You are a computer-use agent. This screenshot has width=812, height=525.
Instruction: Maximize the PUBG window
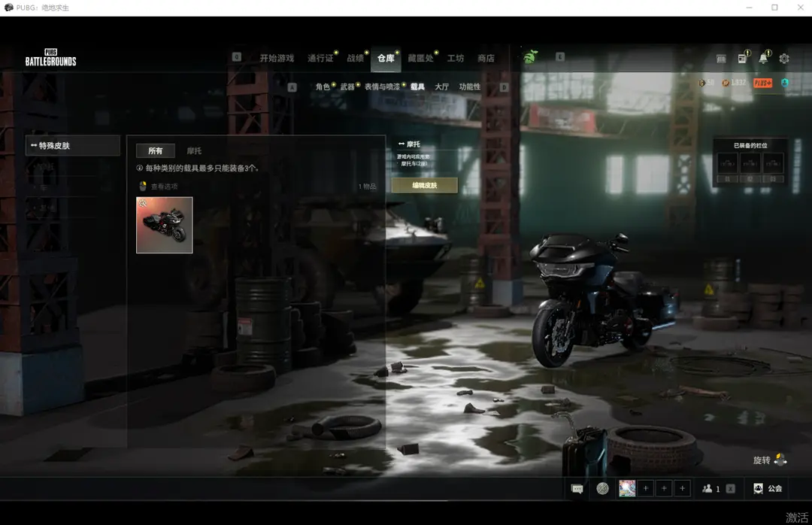[x=774, y=8]
